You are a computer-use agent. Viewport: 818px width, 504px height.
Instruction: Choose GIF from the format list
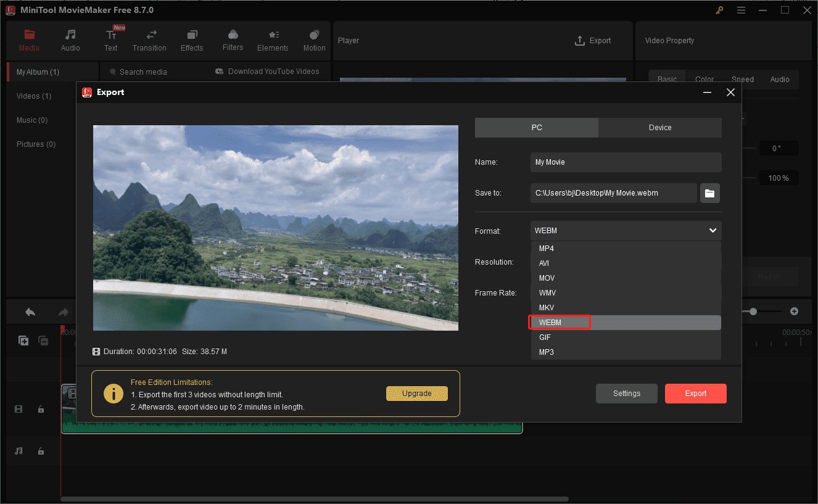pyautogui.click(x=626, y=337)
